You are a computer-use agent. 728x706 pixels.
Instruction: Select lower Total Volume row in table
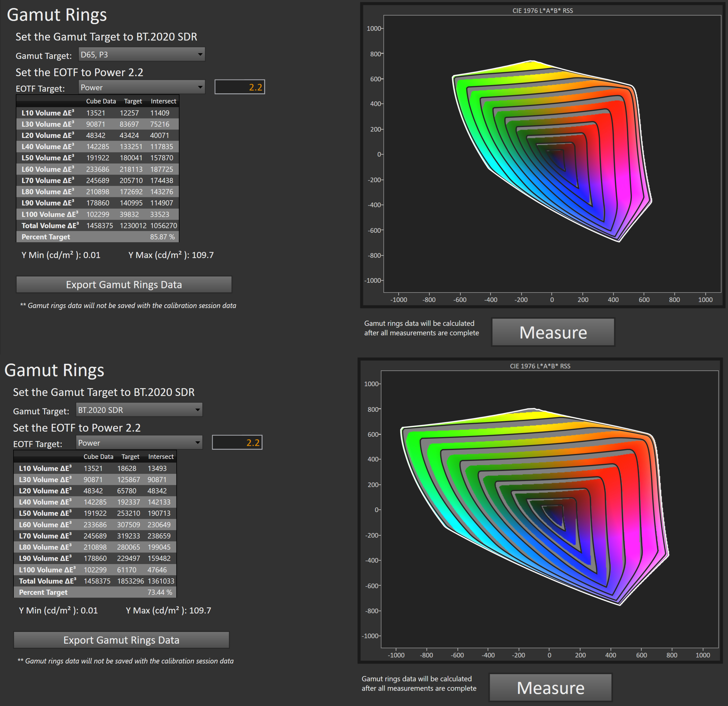pos(95,581)
